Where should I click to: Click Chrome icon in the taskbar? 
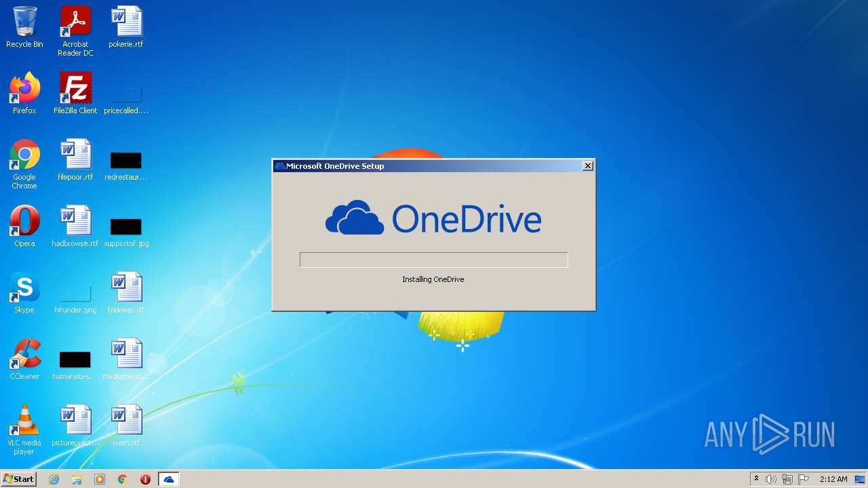tap(123, 479)
